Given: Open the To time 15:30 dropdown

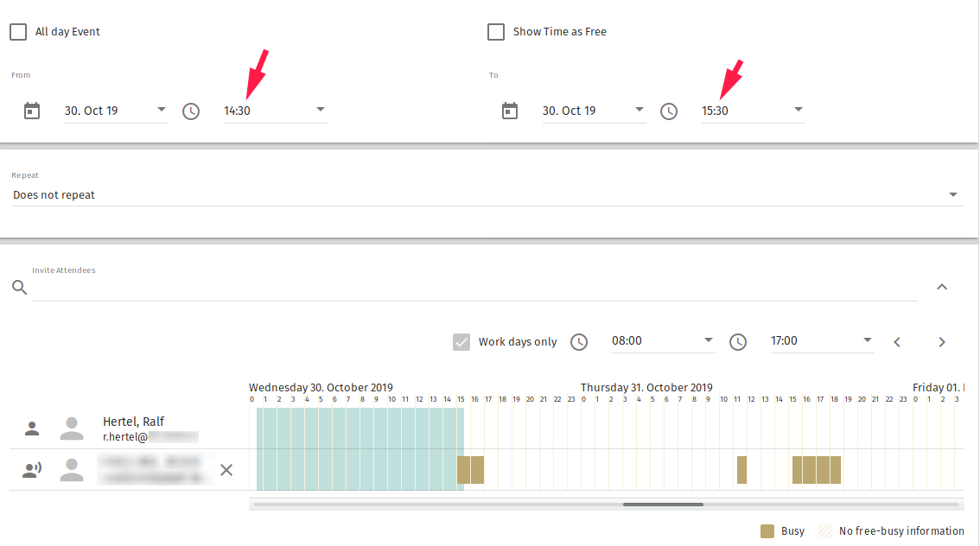Looking at the screenshot, I should coord(753,111).
